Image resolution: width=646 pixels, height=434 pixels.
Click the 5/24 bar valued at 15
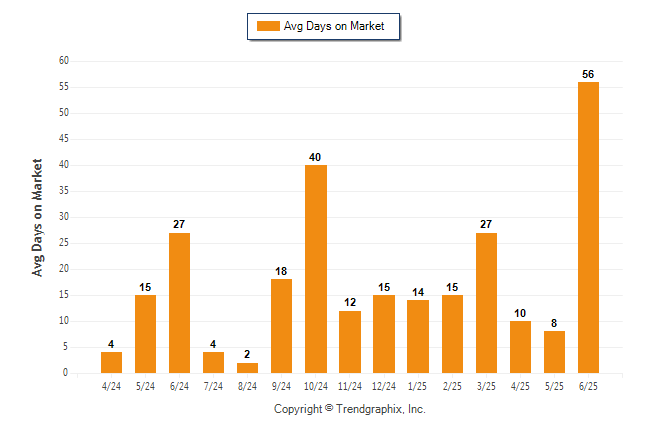tap(145, 334)
